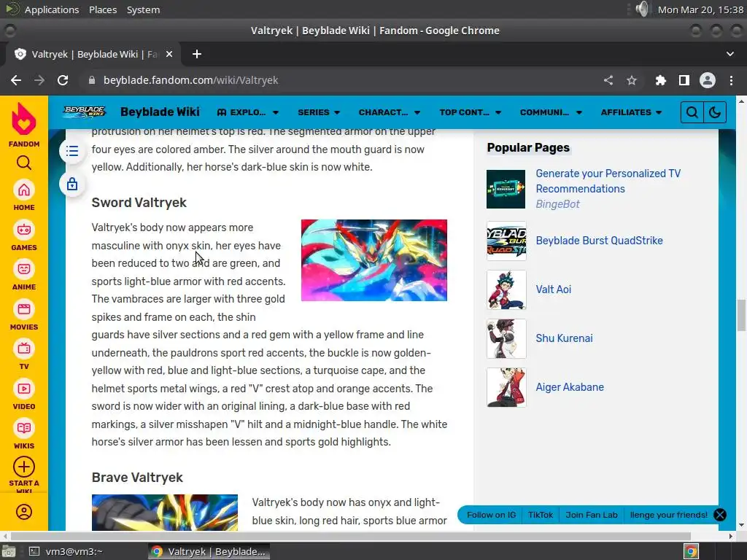The width and height of the screenshot is (747, 560).
Task: Open the Chrome three-dot menu
Action: (731, 80)
